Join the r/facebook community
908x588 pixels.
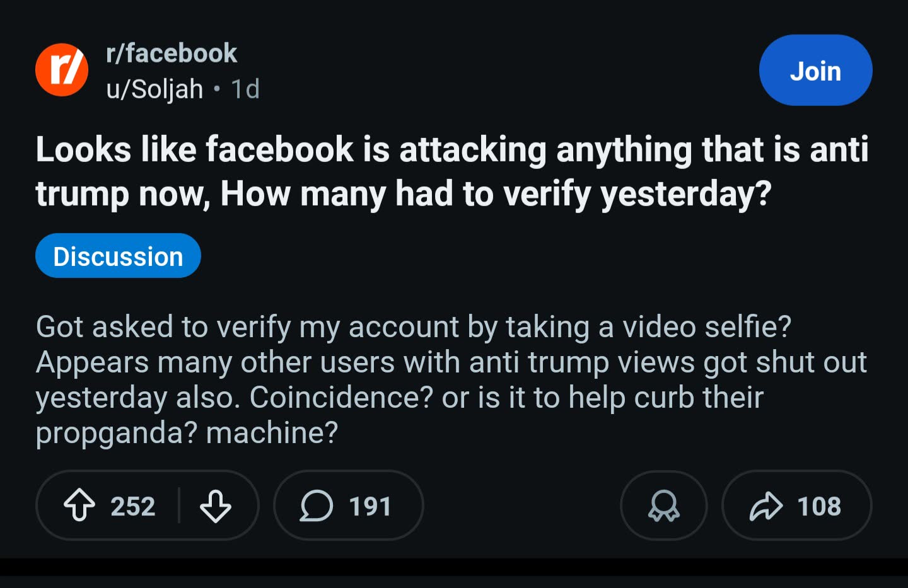point(815,71)
